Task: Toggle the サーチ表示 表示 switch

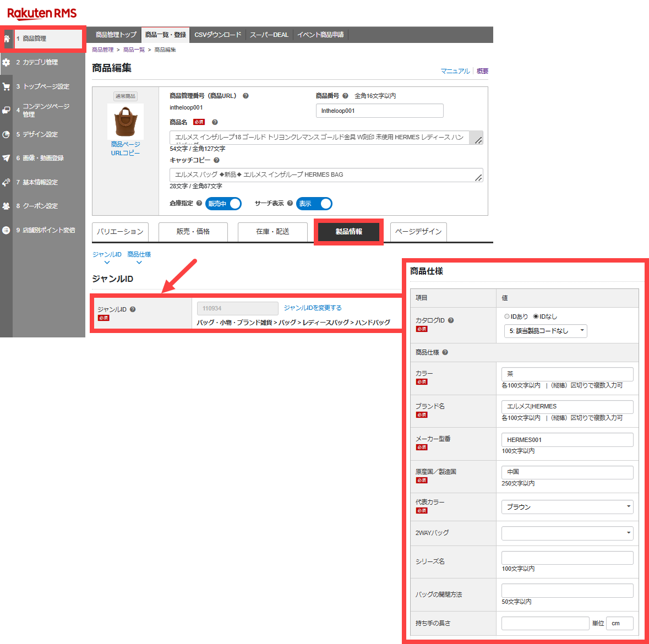Action: pyautogui.click(x=314, y=204)
